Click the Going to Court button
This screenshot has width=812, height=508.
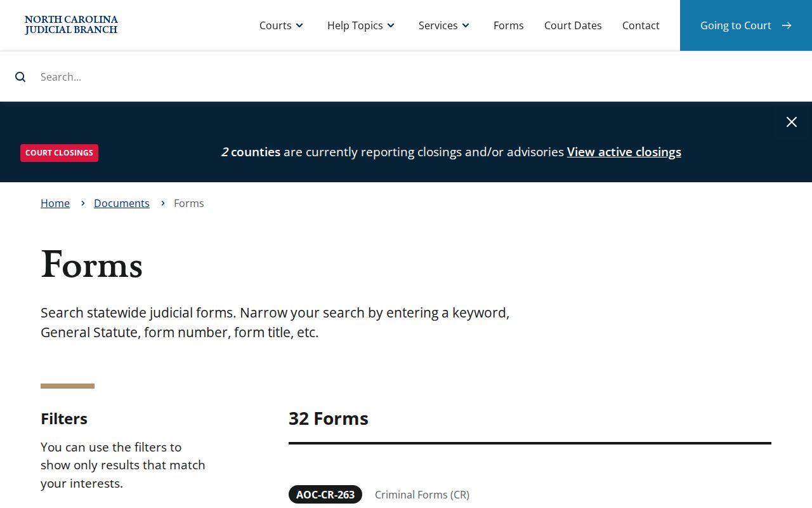coord(746,25)
